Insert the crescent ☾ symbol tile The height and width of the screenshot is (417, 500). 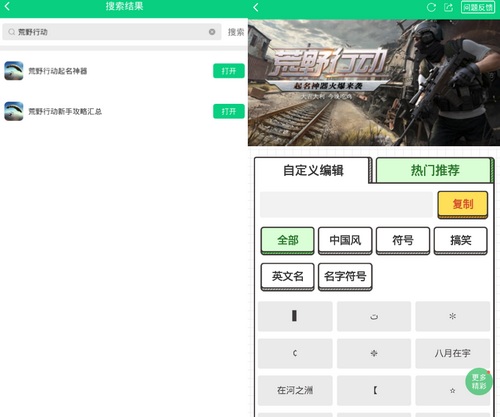pos(295,353)
